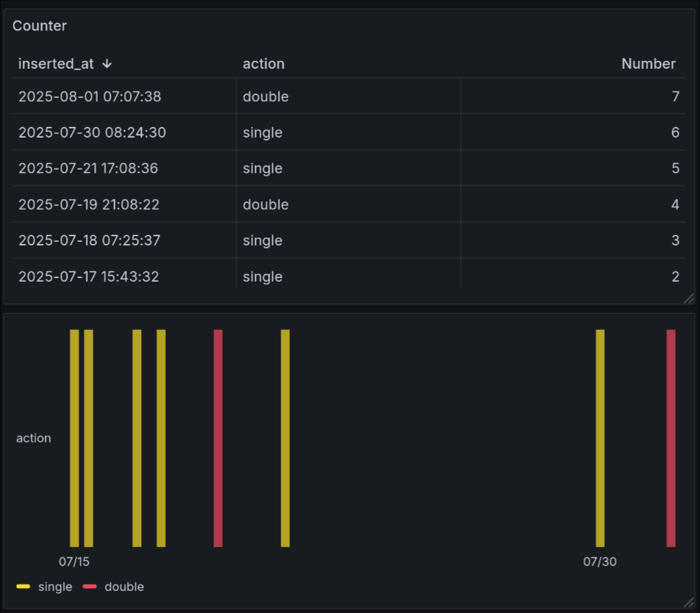Click the 07/15 axis tick label

[74, 561]
